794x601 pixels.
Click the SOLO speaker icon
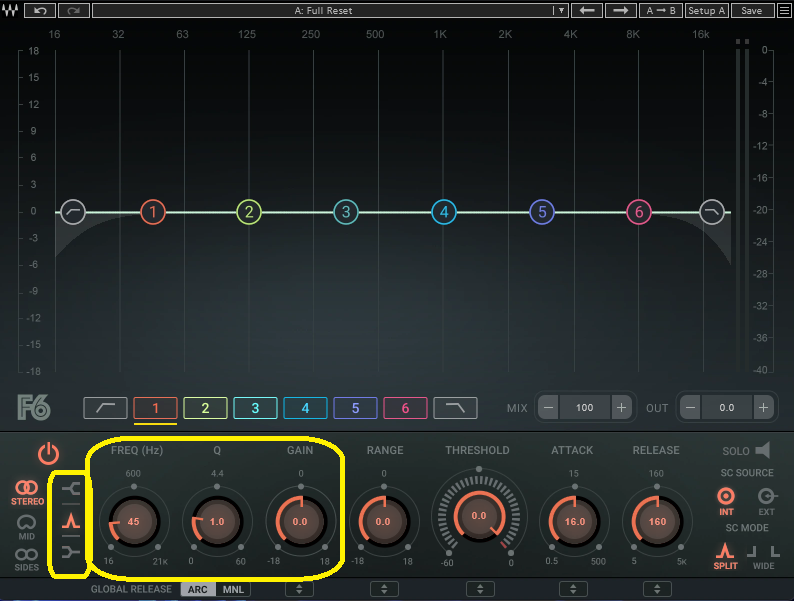(x=762, y=451)
